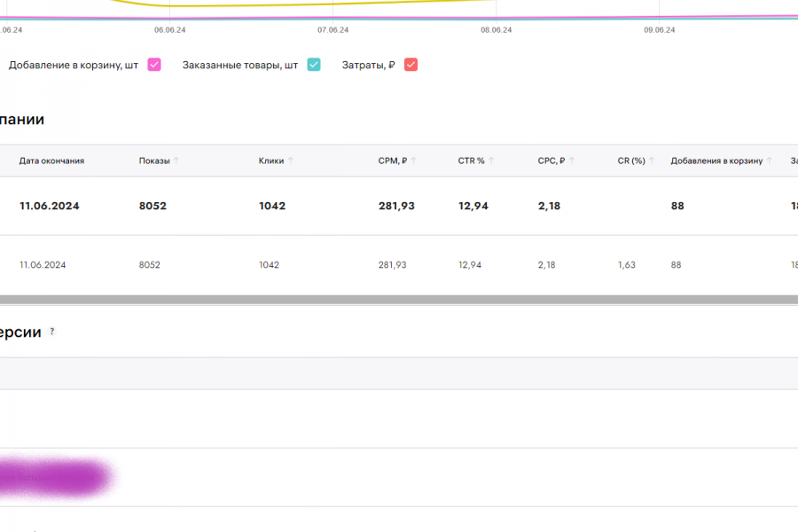Click the CR (%) sort arrow
Screen dimensions: 798x532
652,160
